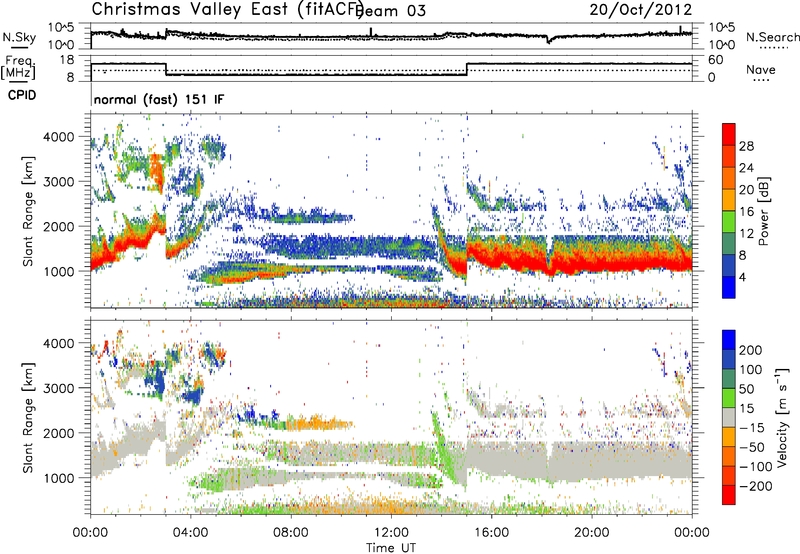
Task: Click the date '20/Oct/2012'
Action: click(641, 10)
